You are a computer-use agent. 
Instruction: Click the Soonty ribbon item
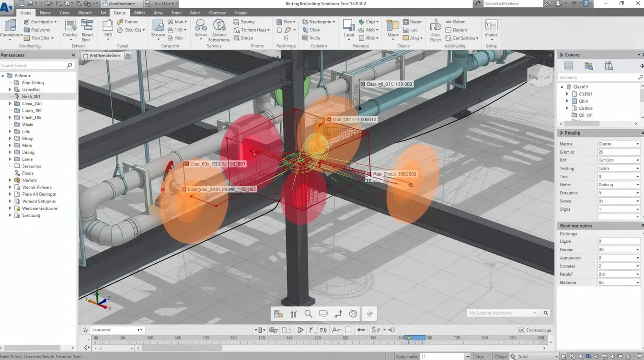pos(244,22)
